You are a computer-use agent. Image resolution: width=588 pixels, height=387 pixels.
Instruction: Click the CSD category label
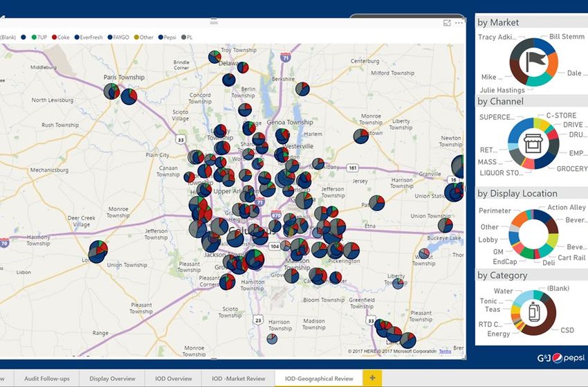[x=567, y=330]
